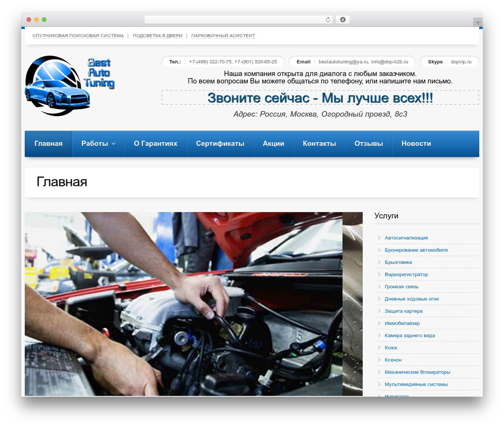Select Акции in the navigation bar
The height and width of the screenshot is (427, 504).
[274, 144]
